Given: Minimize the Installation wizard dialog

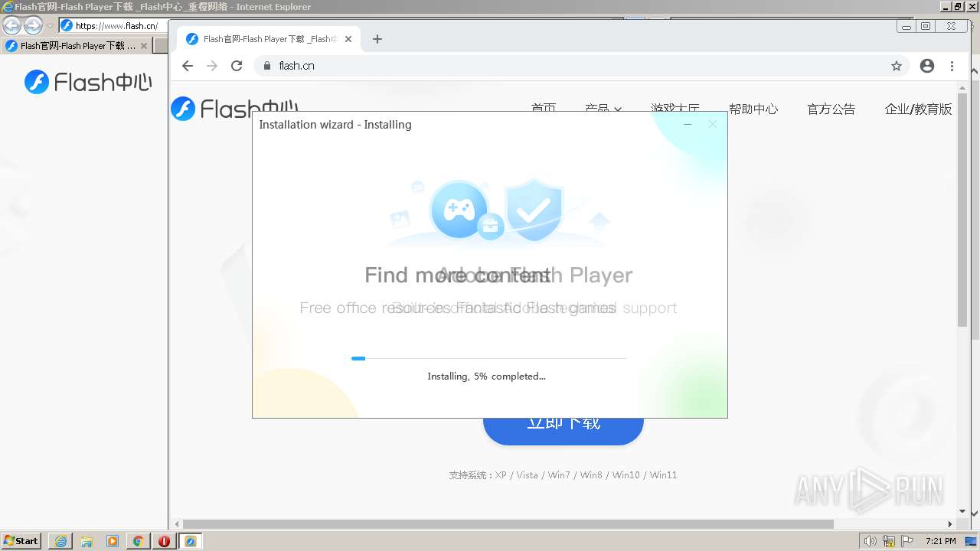Looking at the screenshot, I should coord(688,124).
